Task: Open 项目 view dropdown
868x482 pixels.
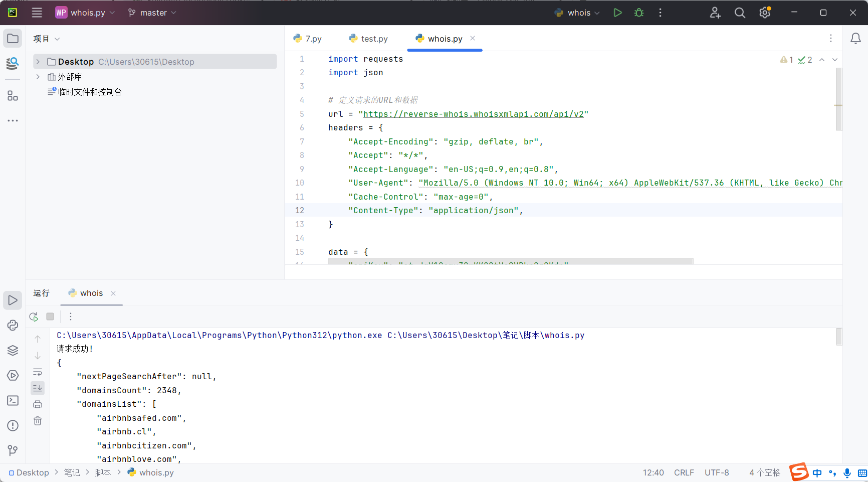Action: click(x=47, y=39)
